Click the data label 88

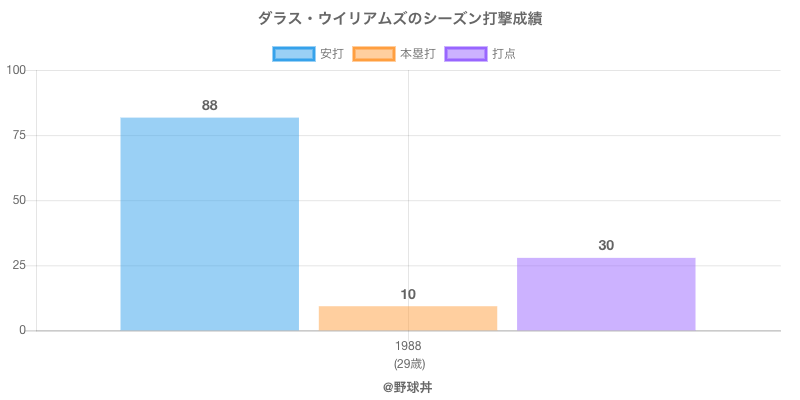[x=209, y=105]
